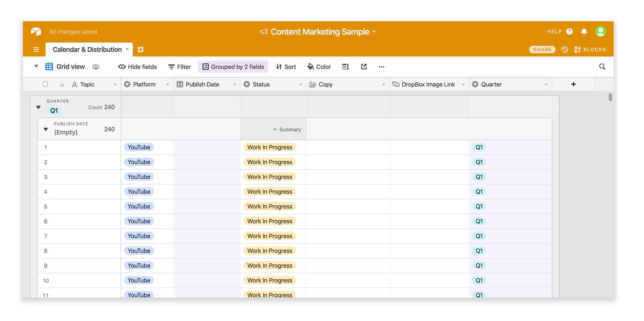Open the Blocks panel
This screenshot has width=644, height=321.
[x=590, y=50]
